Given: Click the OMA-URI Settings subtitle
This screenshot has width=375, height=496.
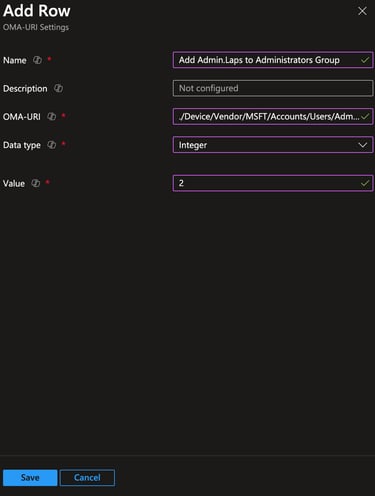Looking at the screenshot, I should click(36, 27).
